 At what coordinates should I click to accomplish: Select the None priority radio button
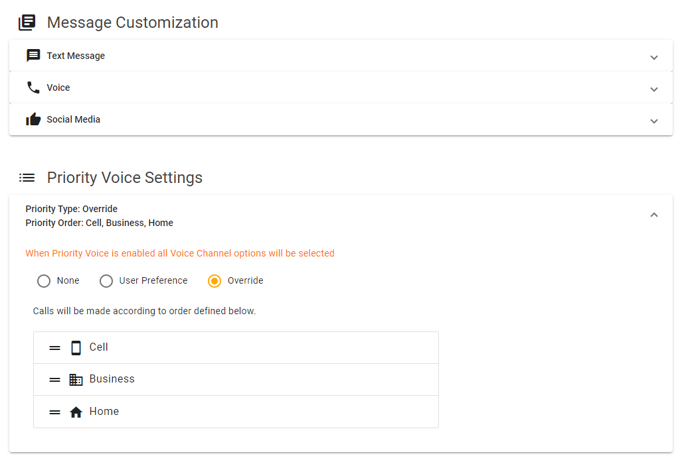click(43, 281)
